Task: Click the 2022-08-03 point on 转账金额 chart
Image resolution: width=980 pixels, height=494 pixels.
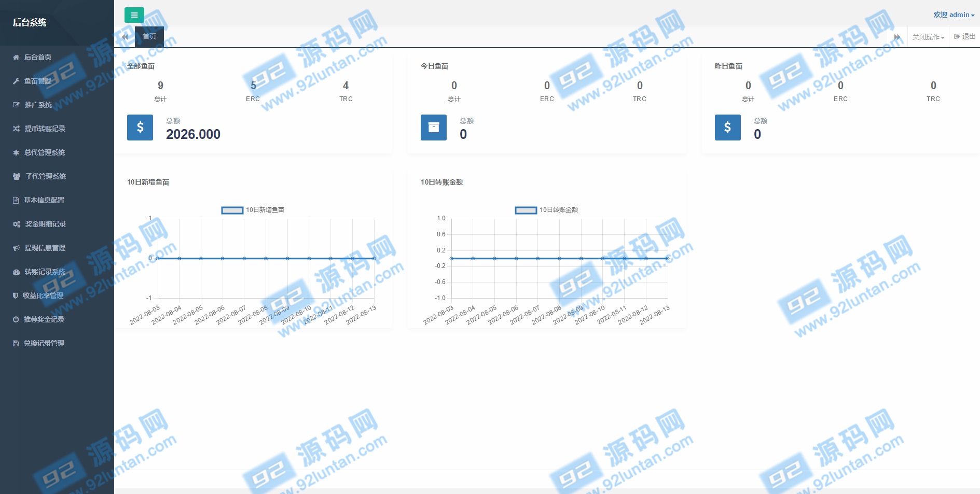Action: coord(451,258)
